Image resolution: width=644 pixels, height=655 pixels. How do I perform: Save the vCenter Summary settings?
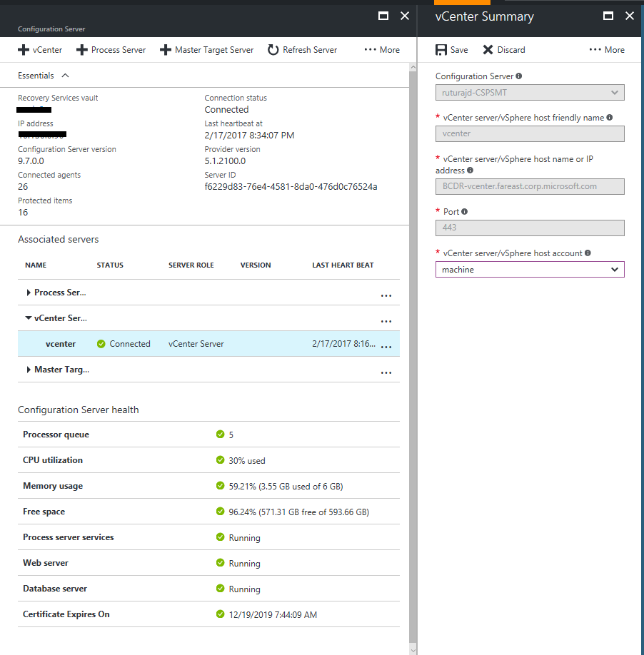pyautogui.click(x=452, y=50)
